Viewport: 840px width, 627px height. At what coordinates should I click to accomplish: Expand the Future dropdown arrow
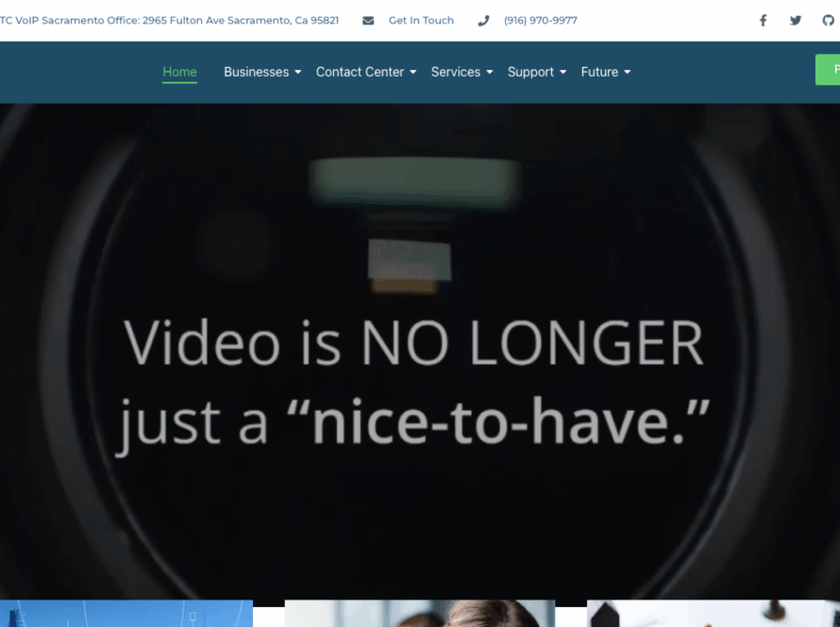[x=628, y=73]
